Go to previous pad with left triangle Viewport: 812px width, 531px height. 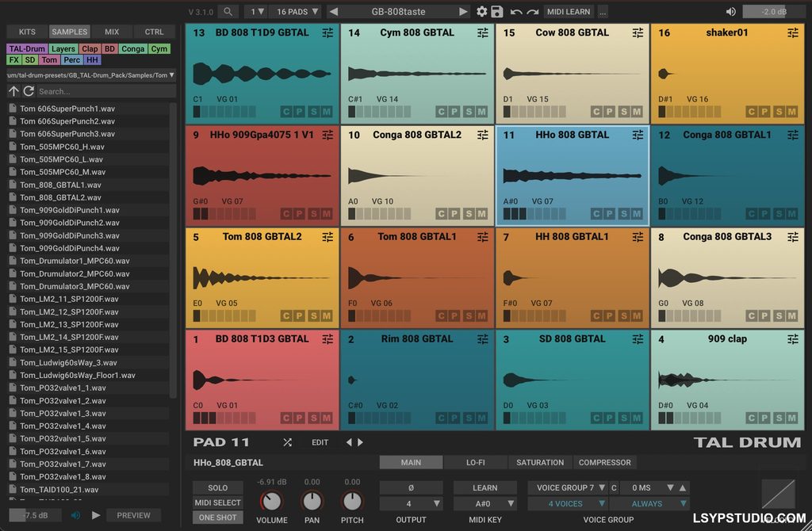(349, 442)
